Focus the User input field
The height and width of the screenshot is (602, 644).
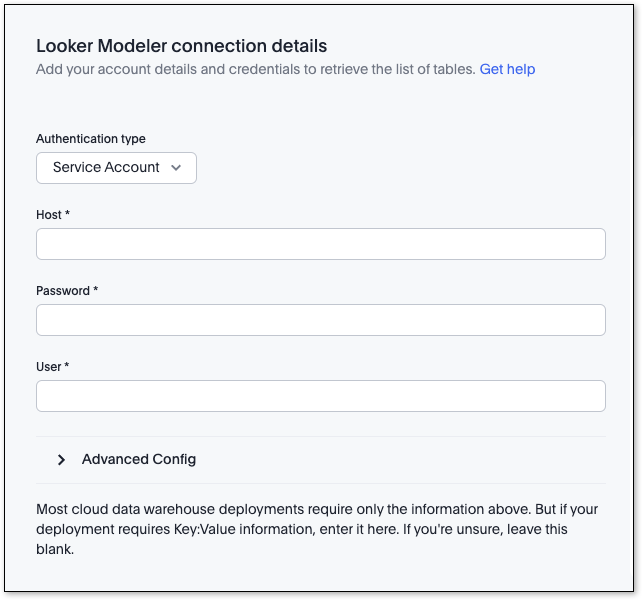coord(320,396)
